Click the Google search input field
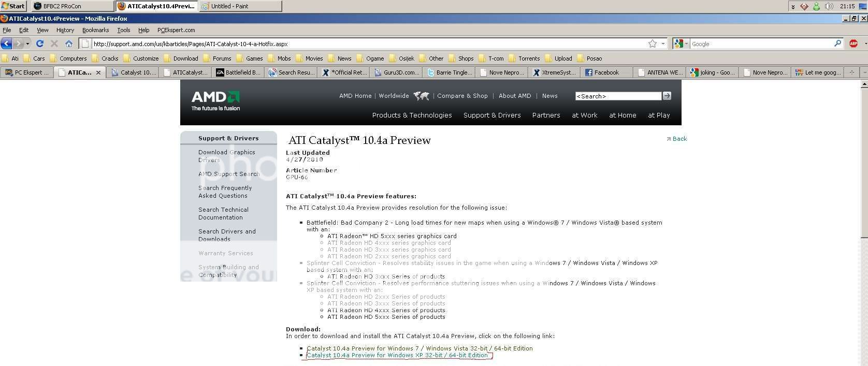 761,44
